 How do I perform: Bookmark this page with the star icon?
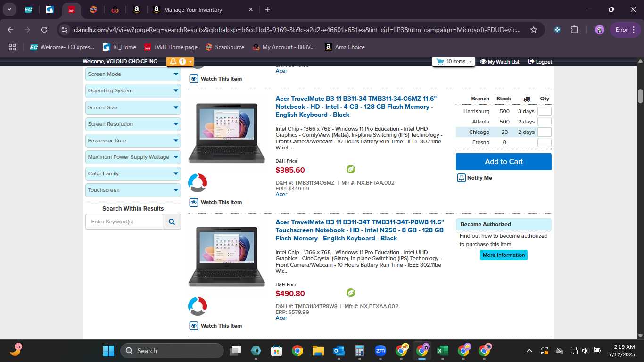[x=534, y=30]
